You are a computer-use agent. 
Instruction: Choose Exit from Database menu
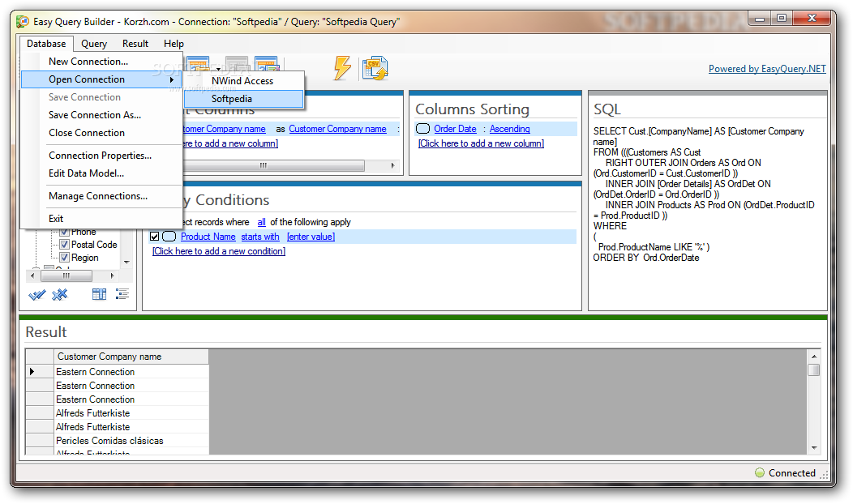coord(101,219)
